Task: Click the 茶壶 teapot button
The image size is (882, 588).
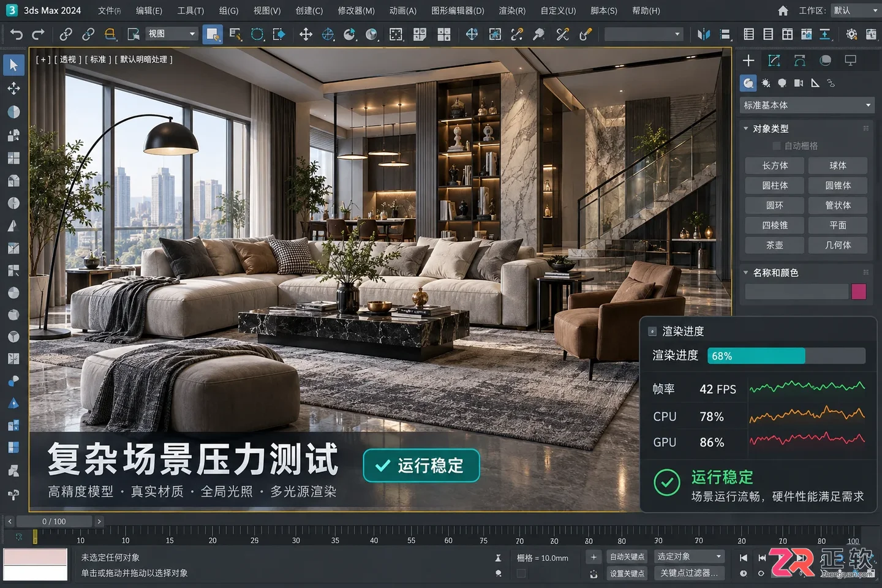Action: coord(775,245)
